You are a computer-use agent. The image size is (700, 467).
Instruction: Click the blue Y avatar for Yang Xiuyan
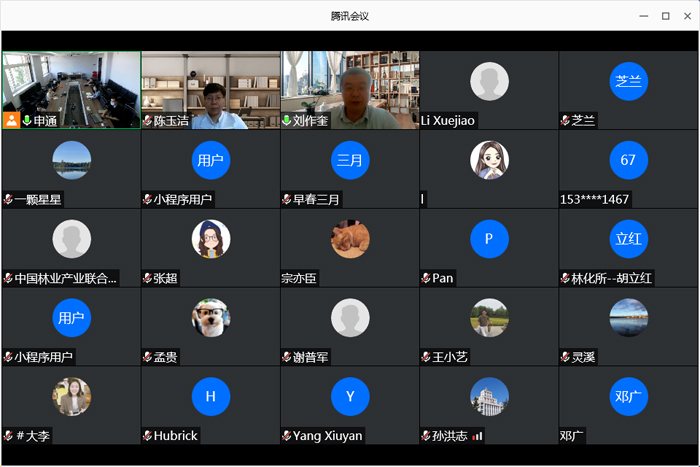coord(350,396)
